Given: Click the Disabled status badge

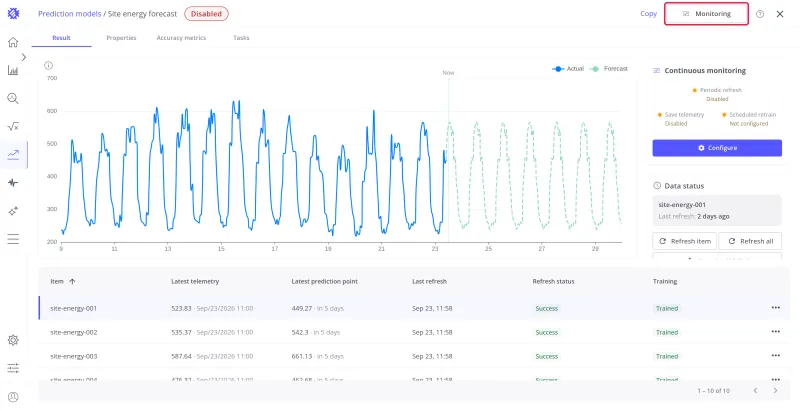Looking at the screenshot, I should (206, 14).
